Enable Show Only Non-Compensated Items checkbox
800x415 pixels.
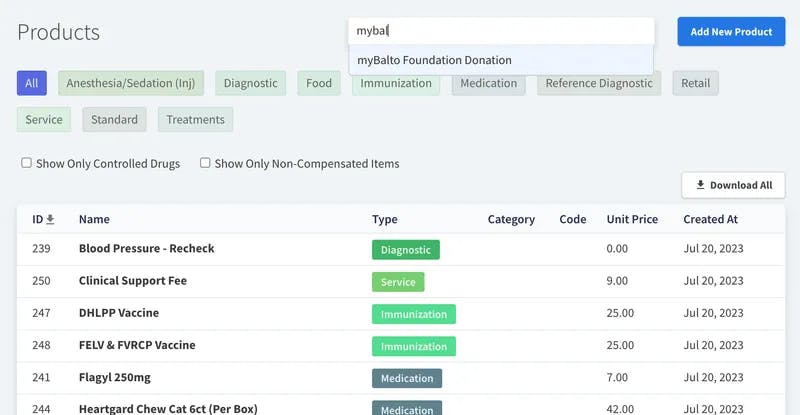tap(205, 163)
